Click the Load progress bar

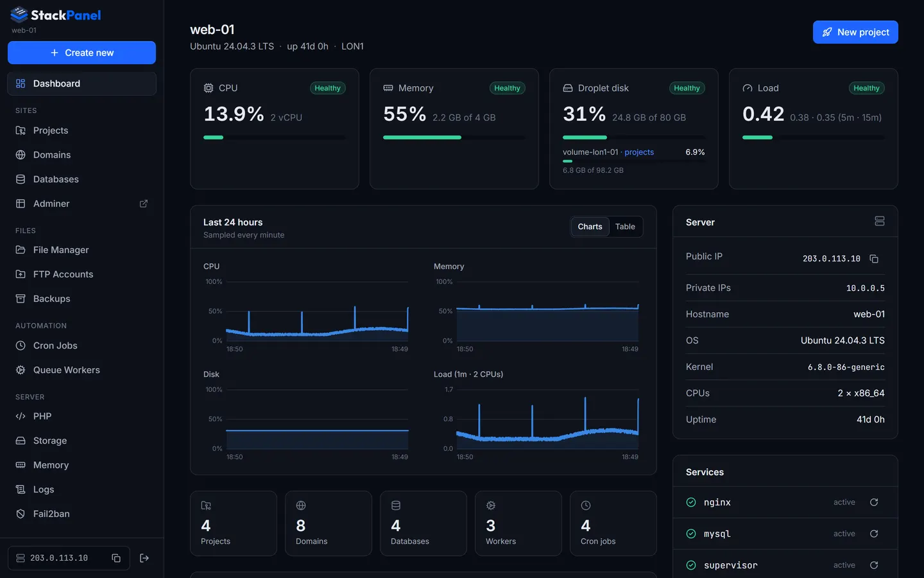tap(814, 137)
